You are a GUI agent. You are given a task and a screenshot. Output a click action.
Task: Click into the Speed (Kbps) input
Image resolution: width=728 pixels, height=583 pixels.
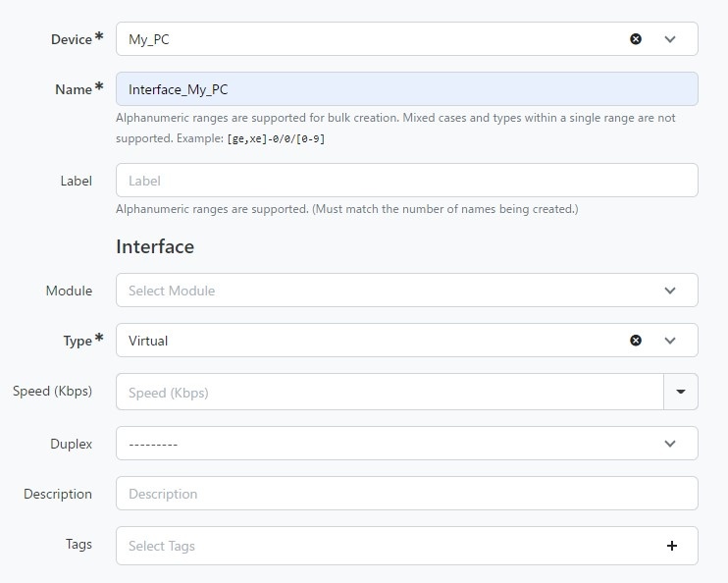point(390,392)
